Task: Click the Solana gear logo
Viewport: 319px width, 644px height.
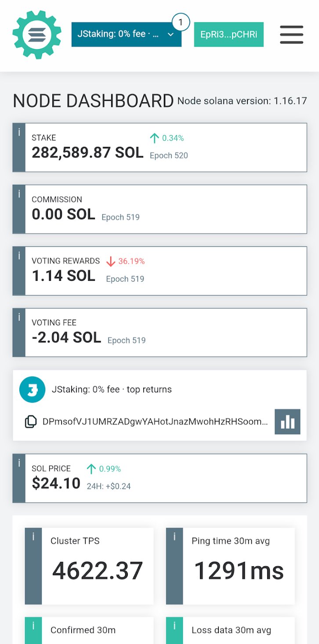Action: tap(37, 33)
